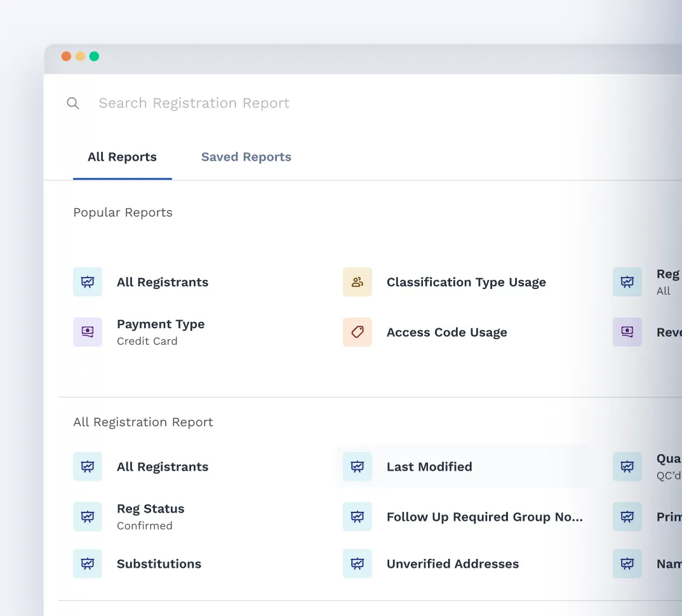This screenshot has height=616, width=682.
Task: Click the chart icon beside Reg Status Confirmed
Action: 88,516
